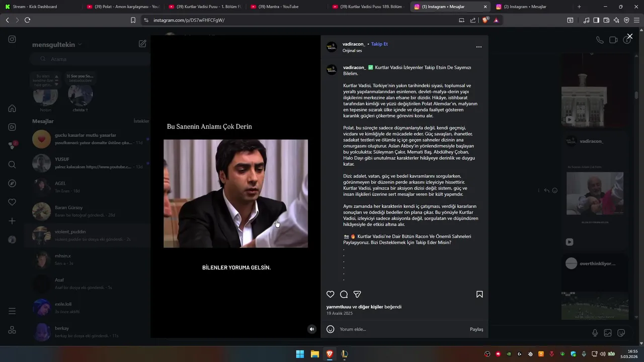
Task: Open the three-dot post options menu
Action: tap(478, 47)
